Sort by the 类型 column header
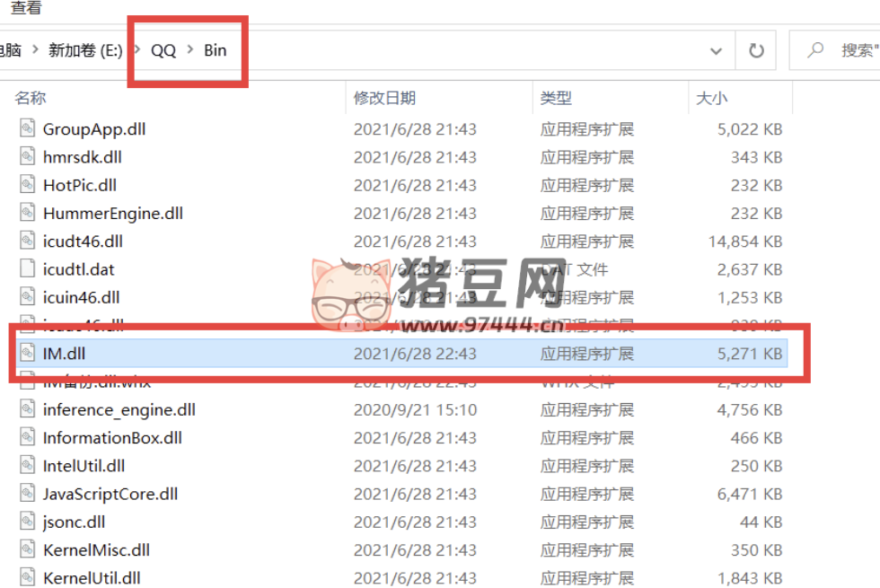Screen dimensions: 880x588 pos(556,98)
